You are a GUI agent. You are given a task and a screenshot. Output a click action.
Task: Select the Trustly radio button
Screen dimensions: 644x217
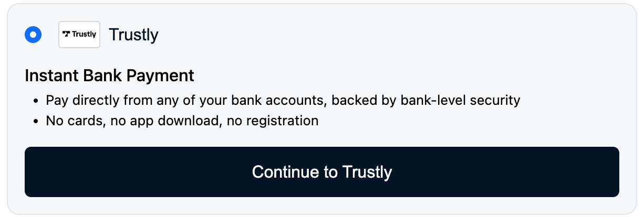[33, 35]
